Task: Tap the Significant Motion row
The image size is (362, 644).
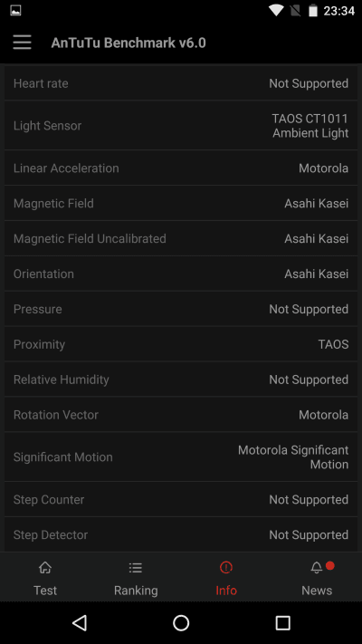Action: (x=181, y=457)
